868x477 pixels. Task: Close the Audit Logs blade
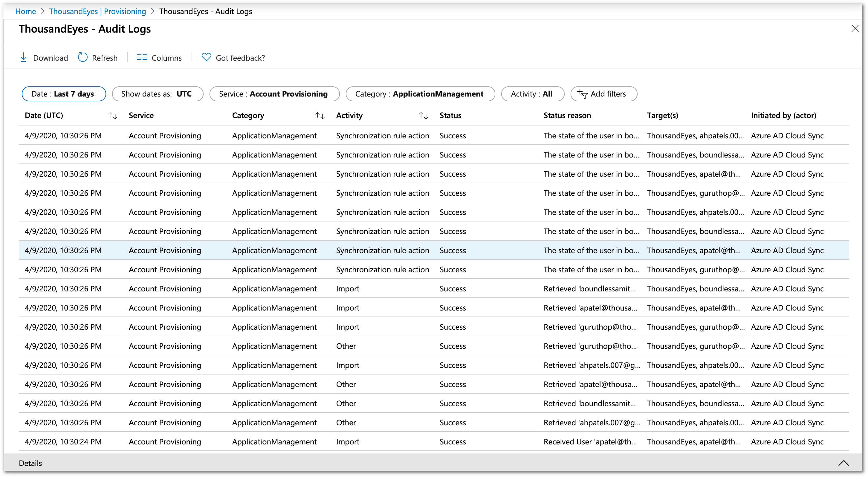tap(855, 29)
